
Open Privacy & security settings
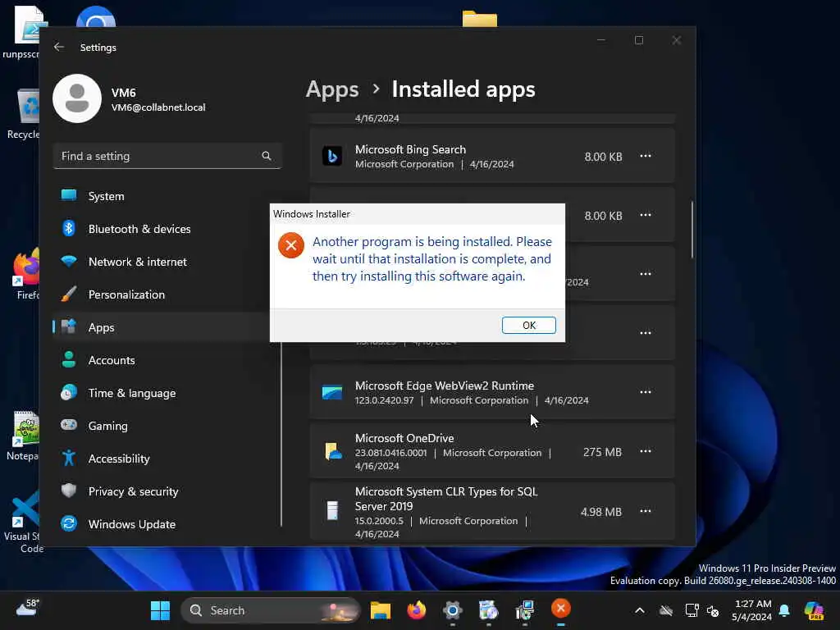click(x=167, y=491)
